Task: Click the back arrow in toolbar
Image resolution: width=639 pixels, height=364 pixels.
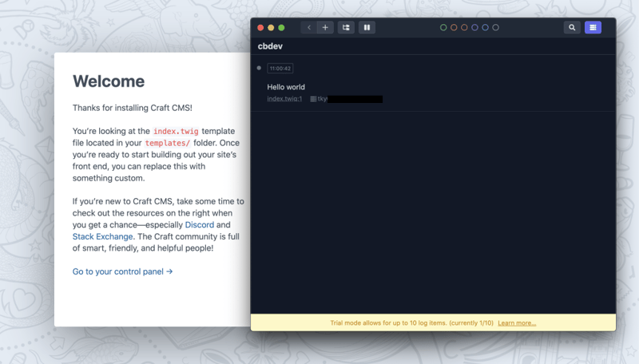Action: (309, 27)
